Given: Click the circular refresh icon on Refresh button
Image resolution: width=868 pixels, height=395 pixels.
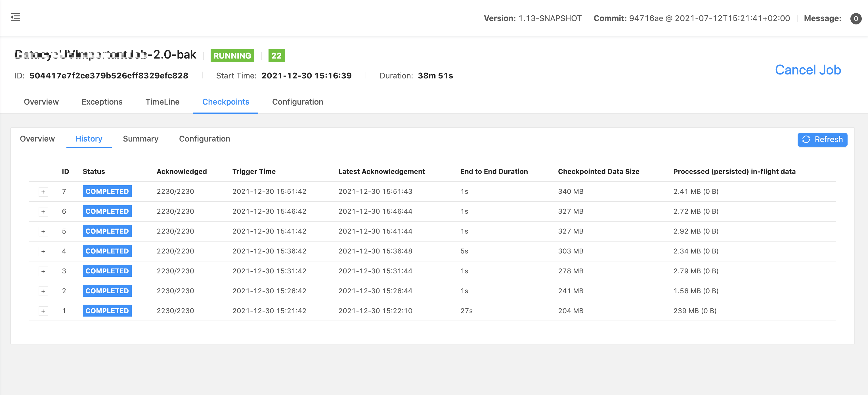Looking at the screenshot, I should (x=806, y=140).
